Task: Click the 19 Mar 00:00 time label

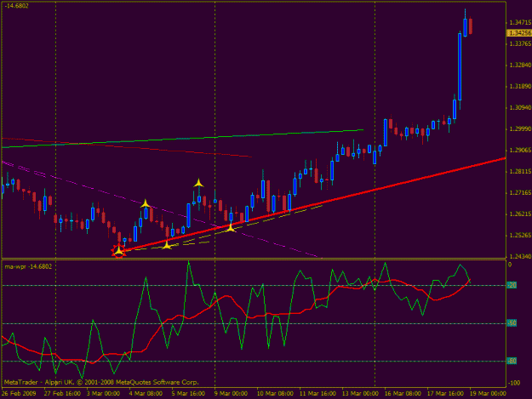Action: pos(488,394)
